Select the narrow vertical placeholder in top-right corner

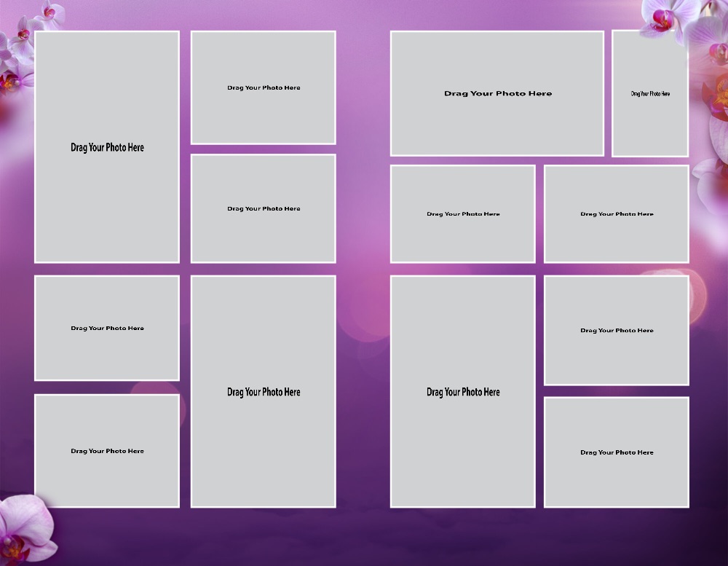pyautogui.click(x=650, y=93)
